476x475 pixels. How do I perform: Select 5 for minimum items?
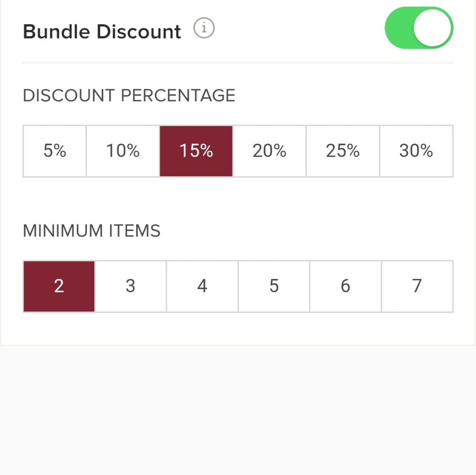[x=274, y=286]
